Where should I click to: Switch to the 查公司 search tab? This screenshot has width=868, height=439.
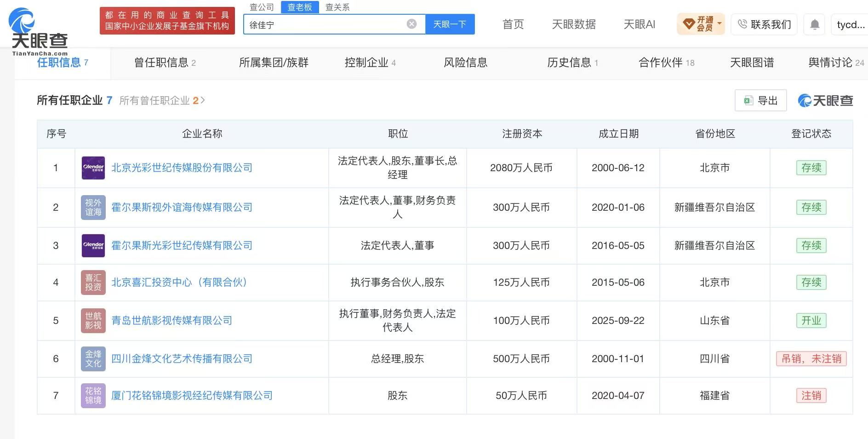[x=262, y=7]
